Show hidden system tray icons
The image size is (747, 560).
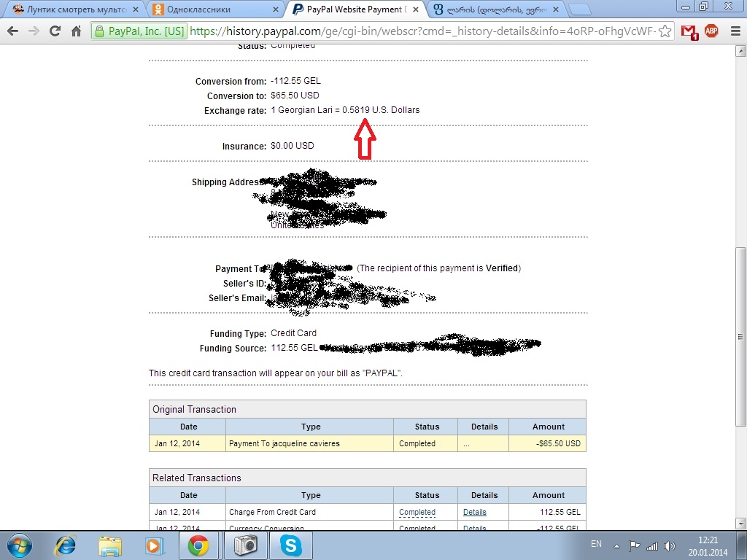tap(616, 546)
